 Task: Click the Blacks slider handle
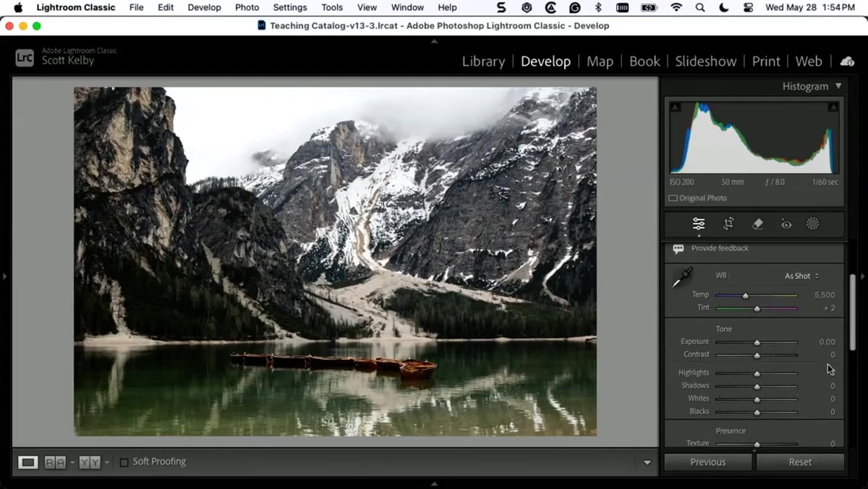click(757, 412)
